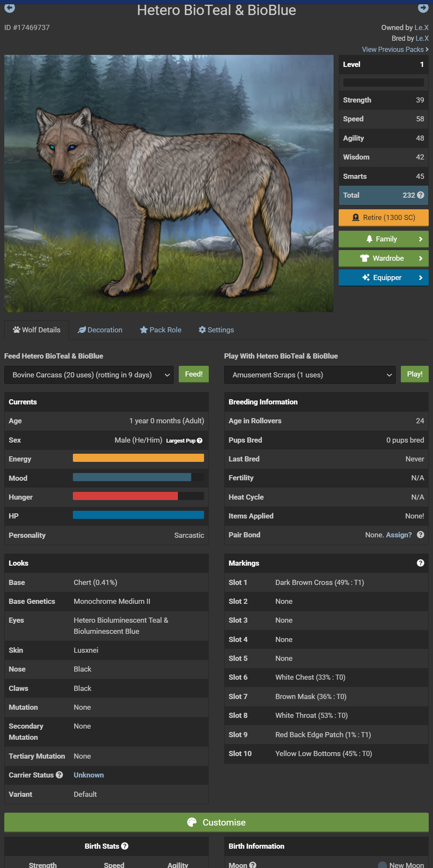Click Brown Mask marking in Slot 7
This screenshot has height=868, width=433.
coord(311,696)
